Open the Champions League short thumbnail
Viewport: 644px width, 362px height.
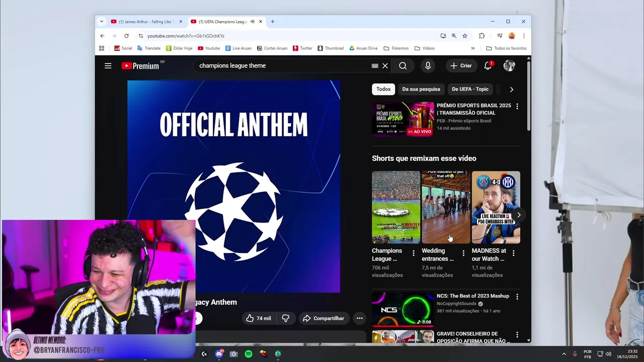click(396, 207)
